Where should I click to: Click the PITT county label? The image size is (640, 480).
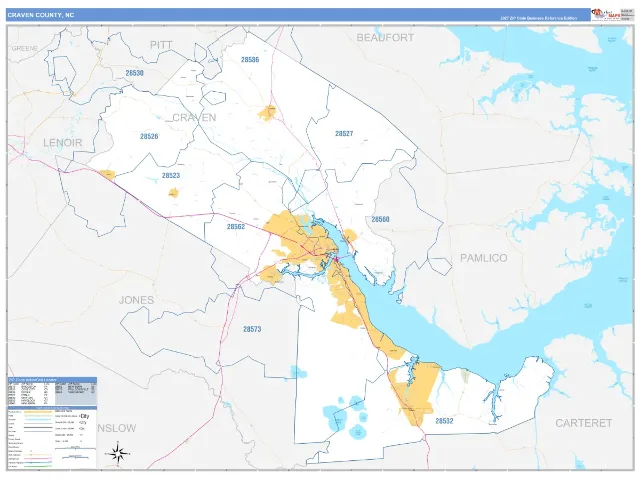(161, 45)
